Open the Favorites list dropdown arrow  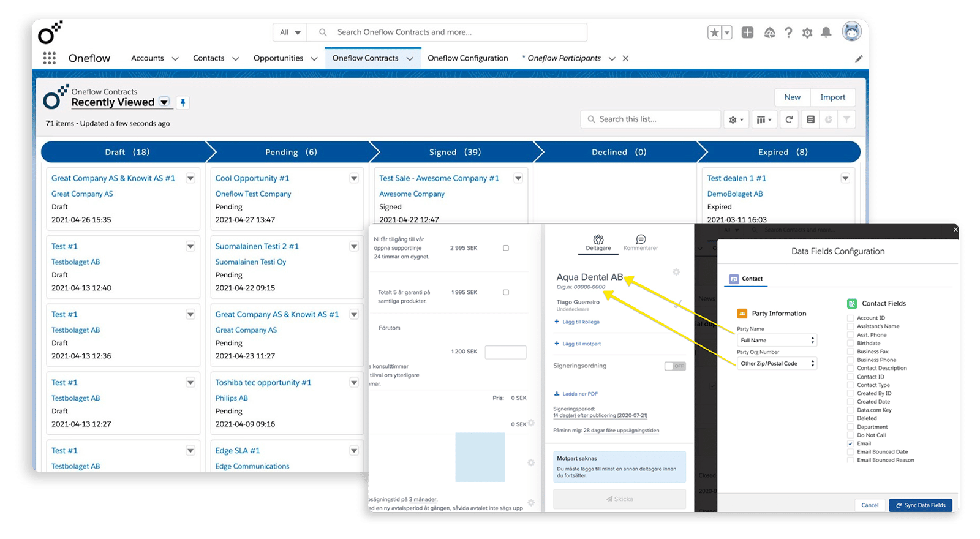pyautogui.click(x=727, y=32)
